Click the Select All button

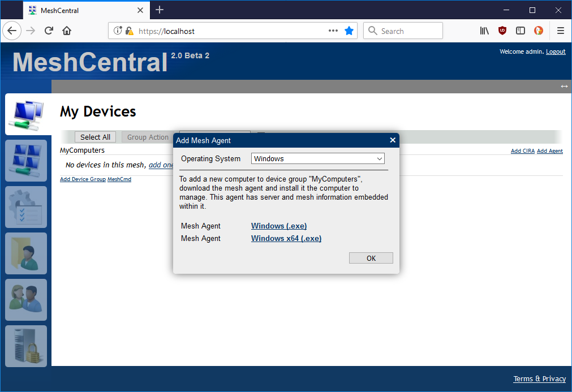click(x=95, y=137)
